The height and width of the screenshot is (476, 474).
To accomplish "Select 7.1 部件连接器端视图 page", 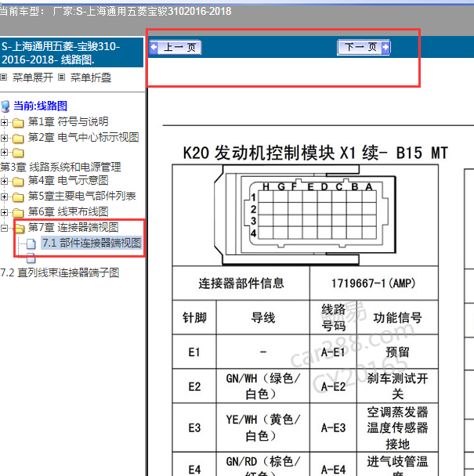I will 92,243.
